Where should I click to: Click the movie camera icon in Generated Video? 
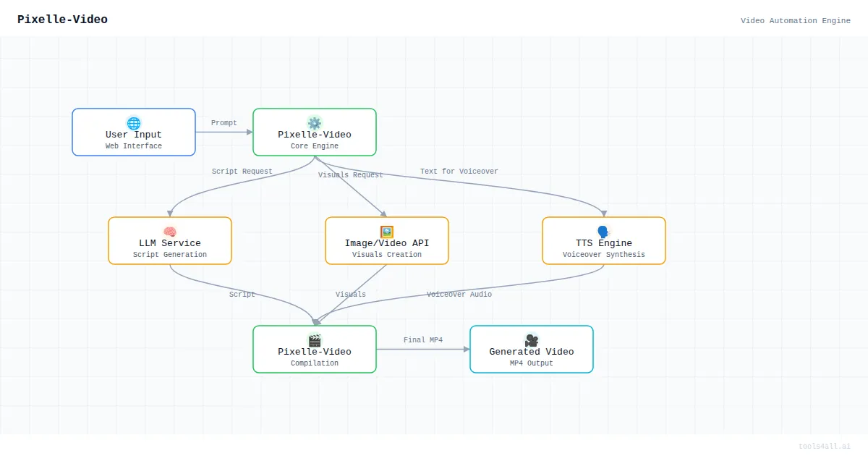coord(532,340)
